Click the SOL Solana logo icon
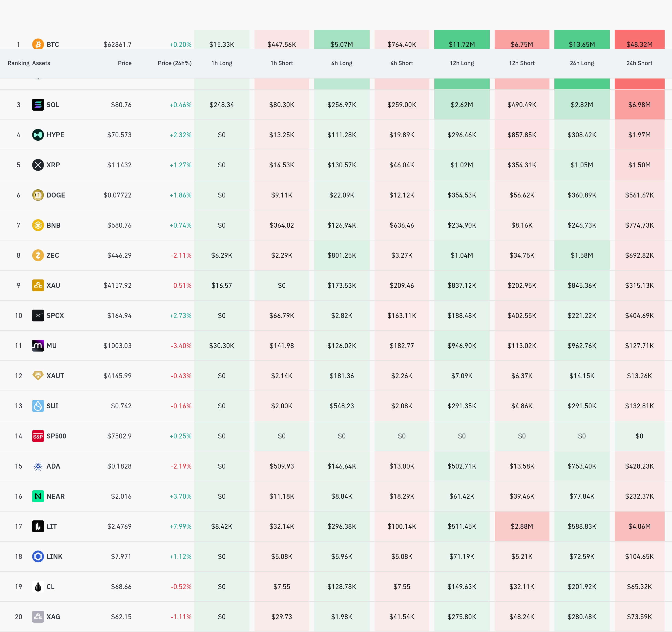Viewport: 672px width, 632px height. (x=38, y=105)
